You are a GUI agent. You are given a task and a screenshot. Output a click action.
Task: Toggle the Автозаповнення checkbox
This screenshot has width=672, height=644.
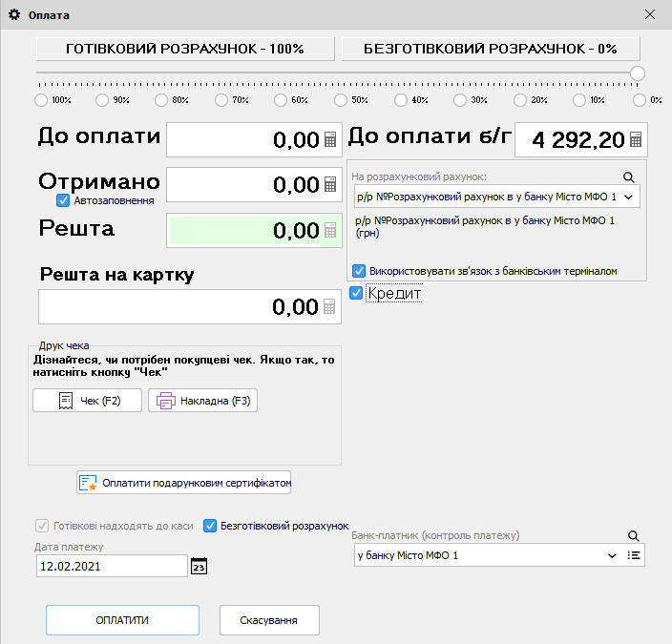63,200
